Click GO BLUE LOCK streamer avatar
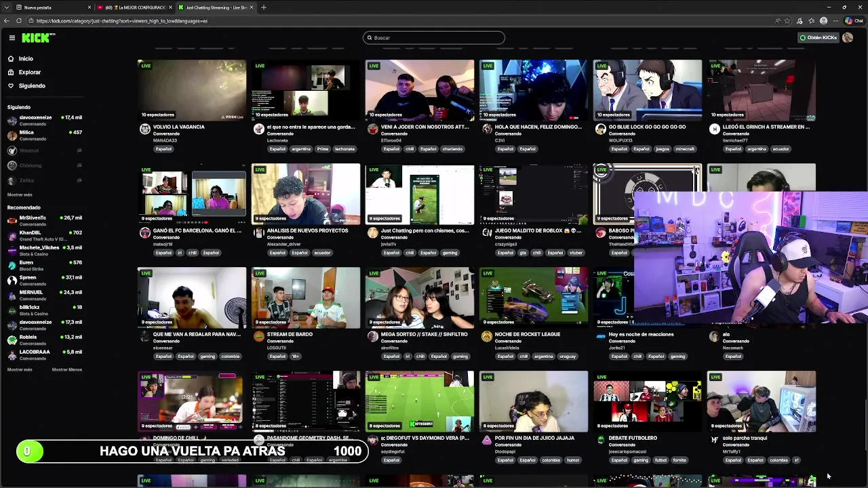868x488 pixels. point(600,129)
